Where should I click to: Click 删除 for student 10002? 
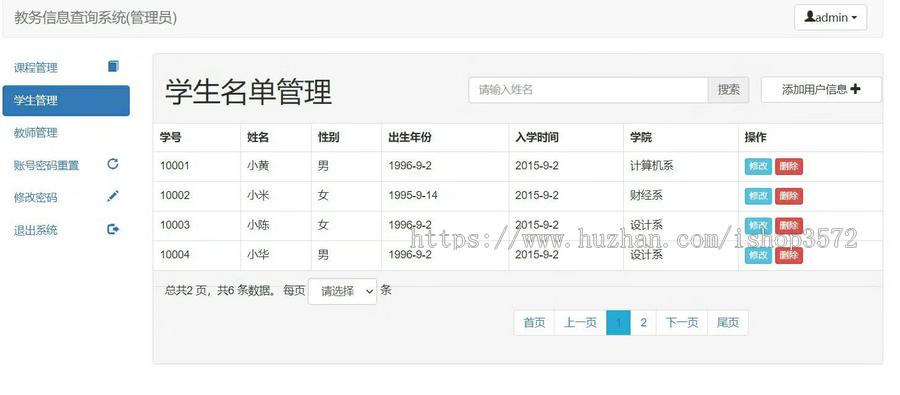pos(789,196)
